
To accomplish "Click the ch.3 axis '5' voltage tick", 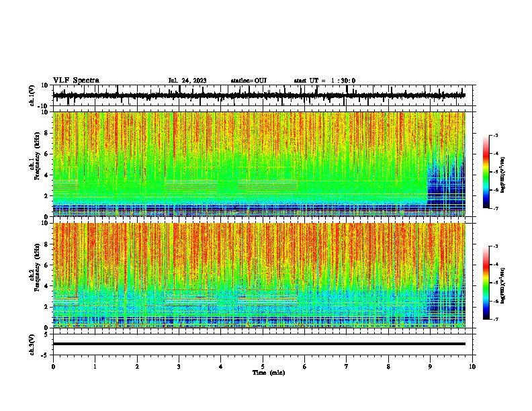I will [46, 334].
